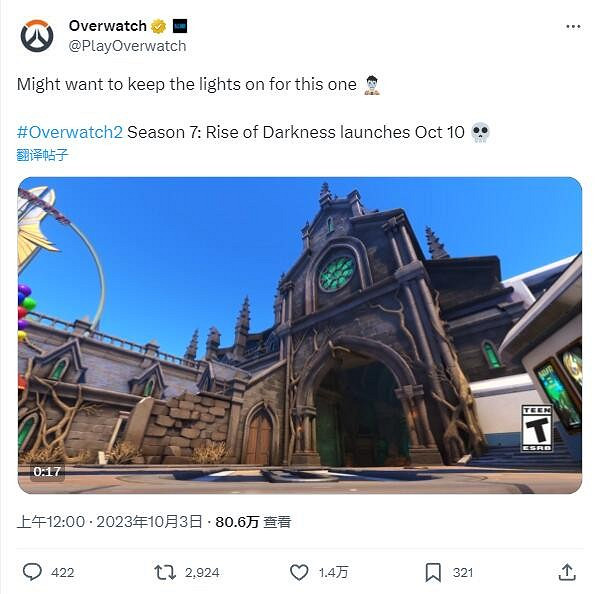The image size is (599, 594).
Task: Open the three-dot more options menu
Action: coord(573,26)
